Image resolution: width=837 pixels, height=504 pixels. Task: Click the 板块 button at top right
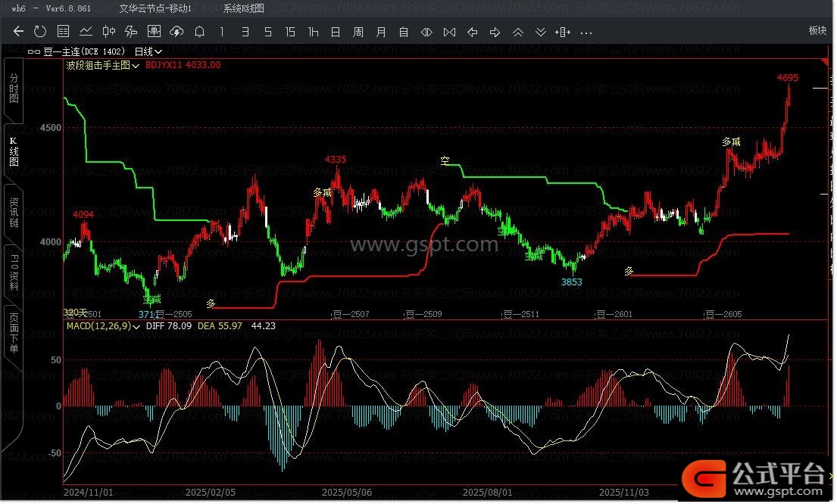(817, 30)
